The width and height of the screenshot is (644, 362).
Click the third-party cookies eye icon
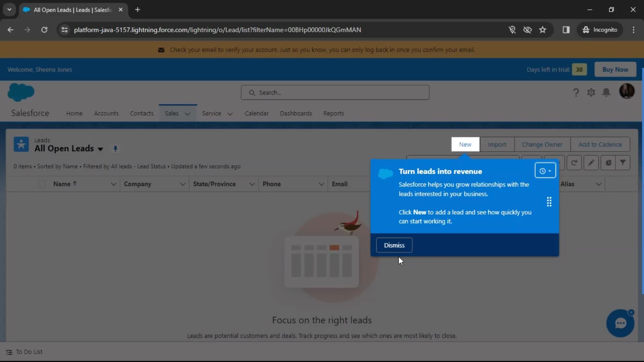[x=527, y=30]
